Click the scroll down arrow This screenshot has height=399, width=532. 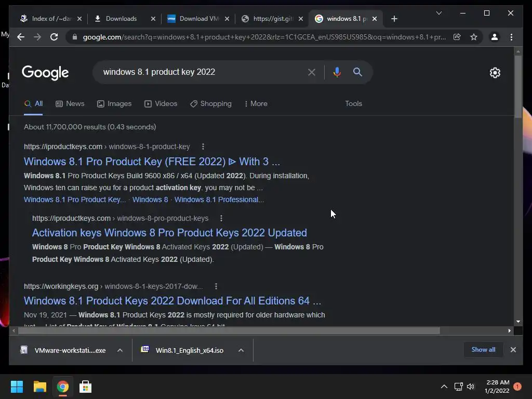tap(518, 321)
